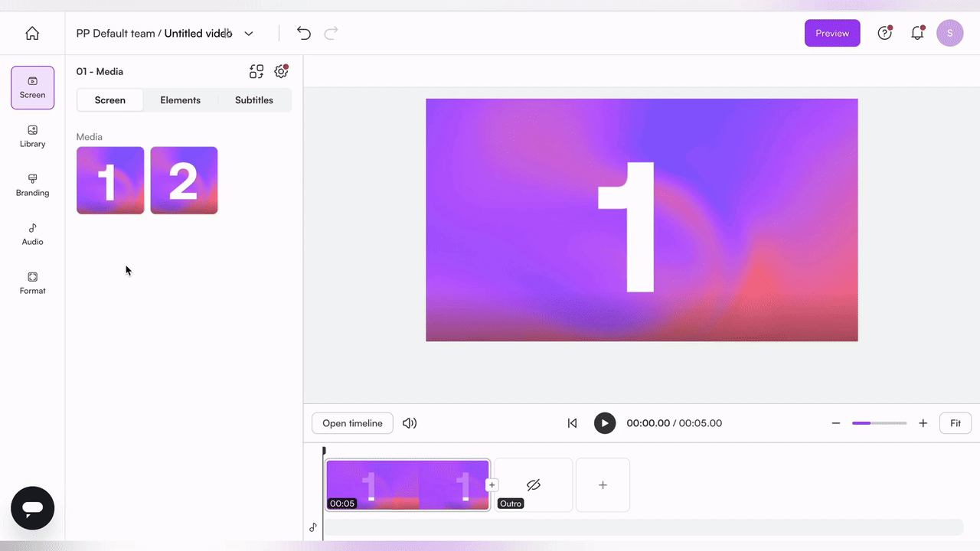Select media thumbnail number 2

(184, 181)
